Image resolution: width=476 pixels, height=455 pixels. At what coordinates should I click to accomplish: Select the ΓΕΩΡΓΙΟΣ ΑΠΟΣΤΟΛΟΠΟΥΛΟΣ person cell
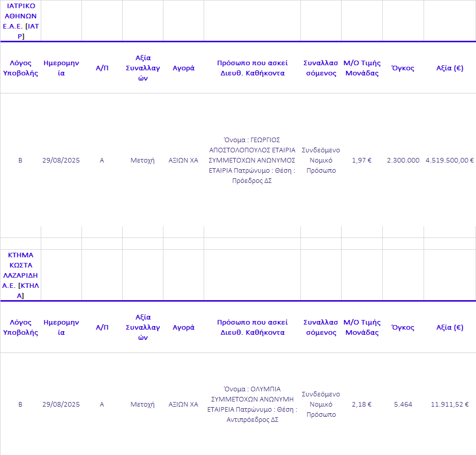tap(252, 160)
